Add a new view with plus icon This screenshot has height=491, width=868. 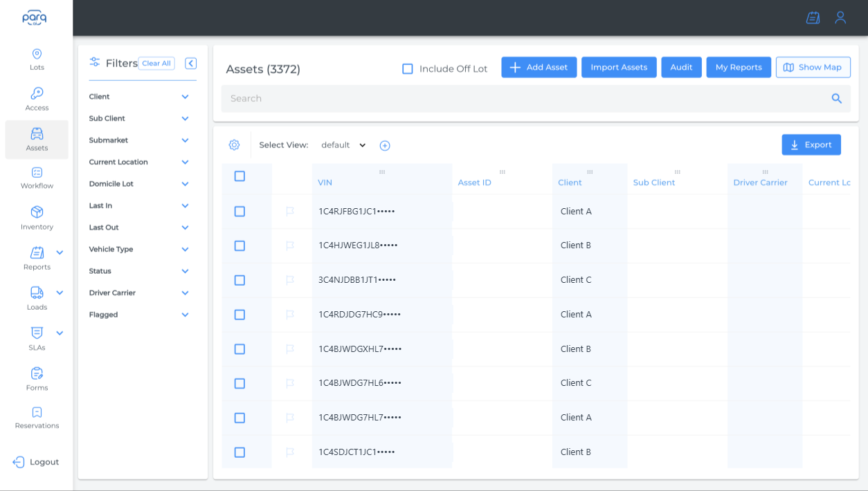point(385,145)
